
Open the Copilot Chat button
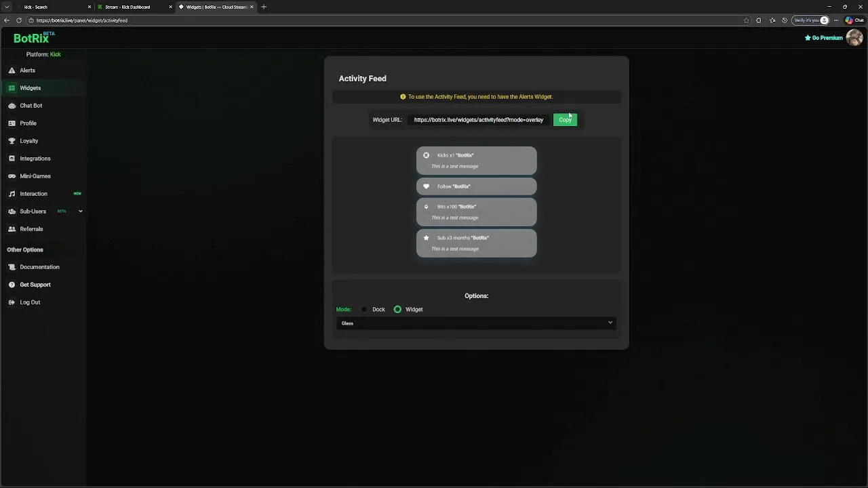(854, 20)
